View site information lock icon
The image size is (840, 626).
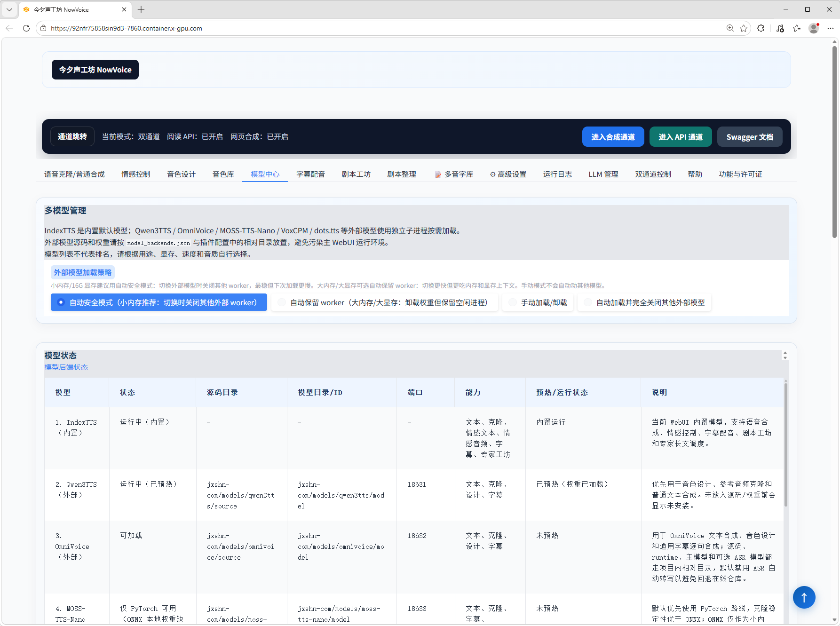(x=43, y=28)
